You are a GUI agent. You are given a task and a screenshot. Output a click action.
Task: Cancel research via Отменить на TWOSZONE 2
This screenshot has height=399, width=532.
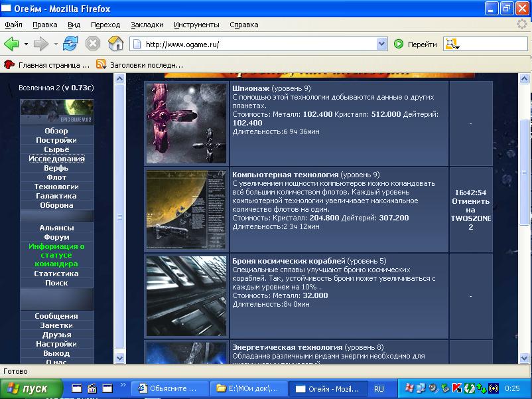[x=470, y=214]
